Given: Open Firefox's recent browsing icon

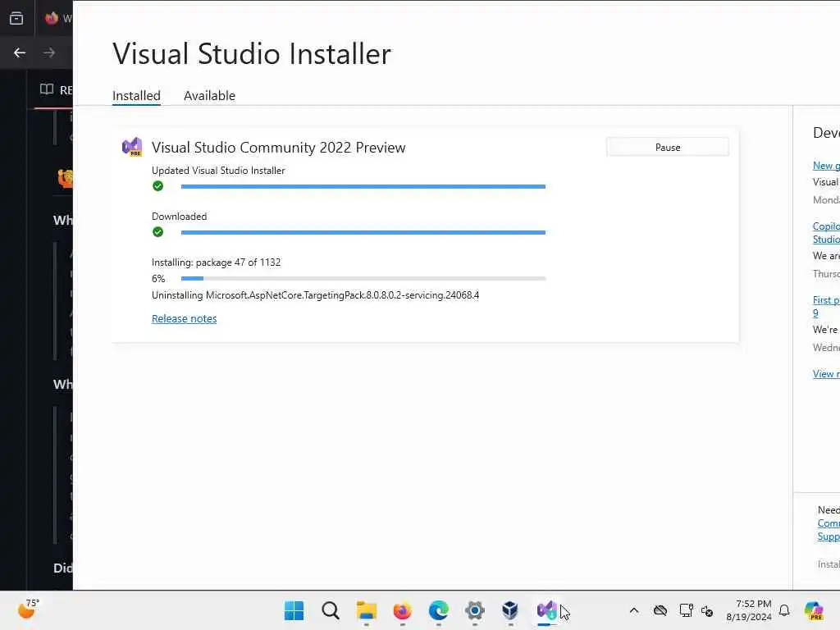Looking at the screenshot, I should (16, 18).
